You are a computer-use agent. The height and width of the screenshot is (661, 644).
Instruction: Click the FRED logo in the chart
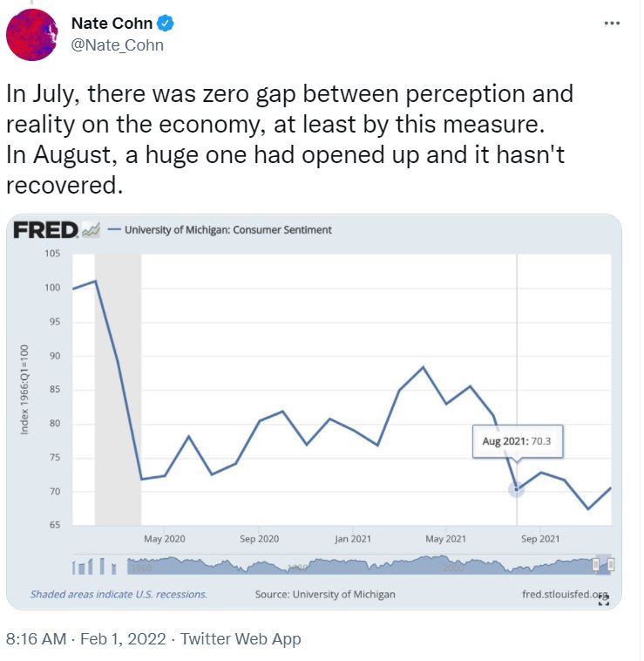point(46,230)
